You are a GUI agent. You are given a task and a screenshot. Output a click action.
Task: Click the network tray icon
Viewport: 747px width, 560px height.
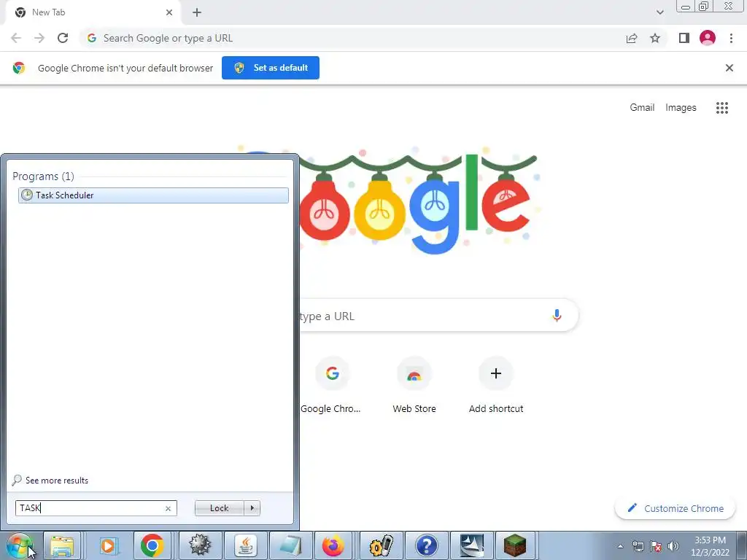[x=638, y=546]
